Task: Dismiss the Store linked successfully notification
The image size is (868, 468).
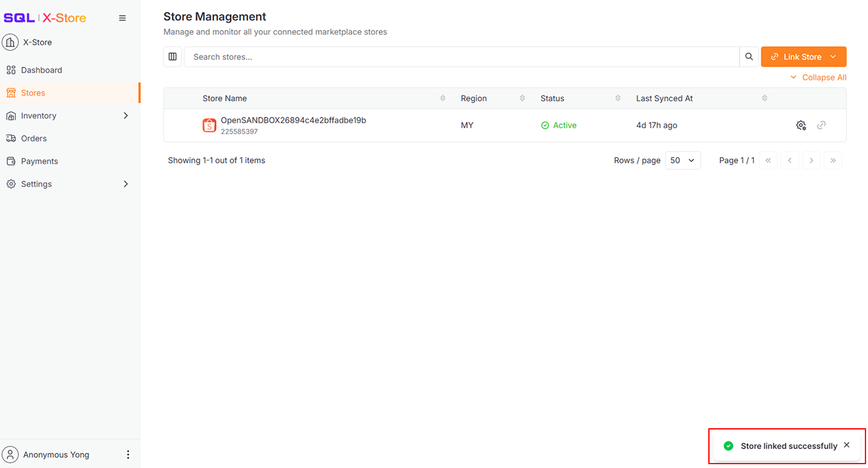Action: (847, 445)
